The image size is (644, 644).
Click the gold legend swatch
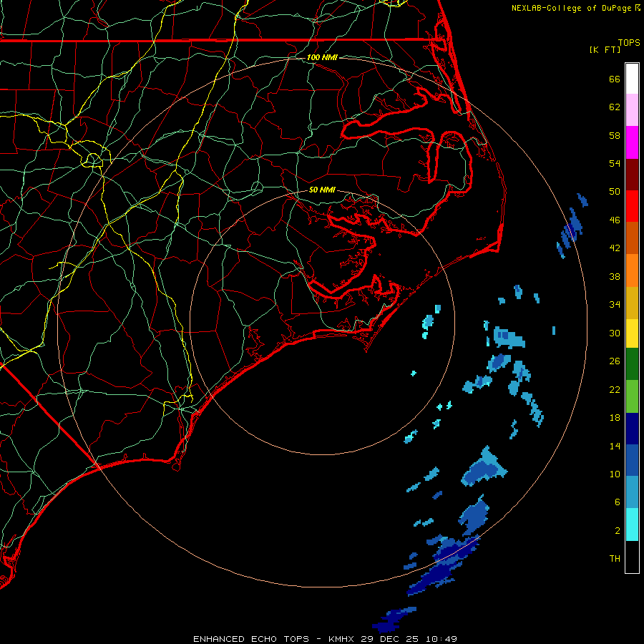(632, 303)
